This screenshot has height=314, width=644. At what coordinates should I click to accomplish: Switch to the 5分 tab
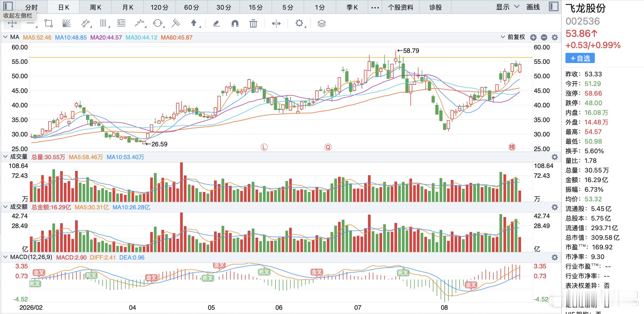click(x=288, y=7)
